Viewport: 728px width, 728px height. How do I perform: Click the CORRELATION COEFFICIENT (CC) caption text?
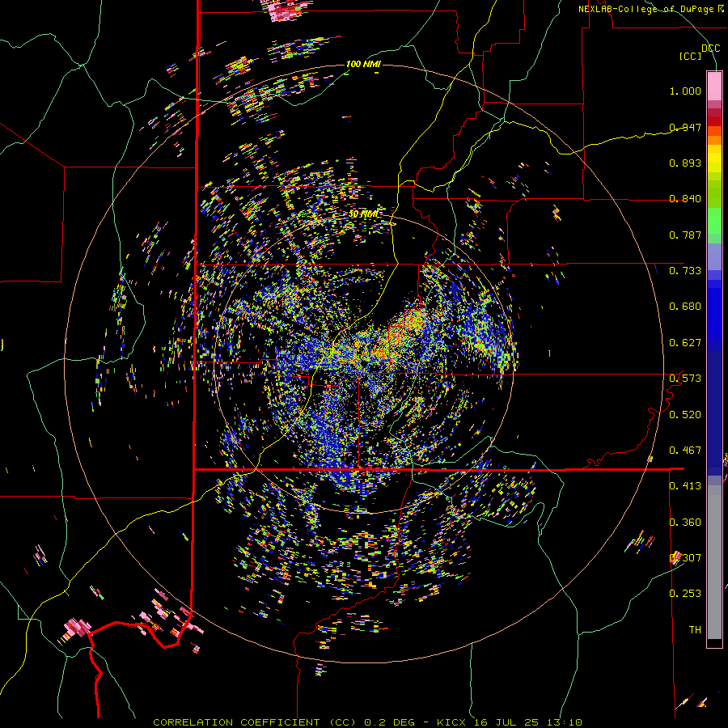pyautogui.click(x=255, y=722)
